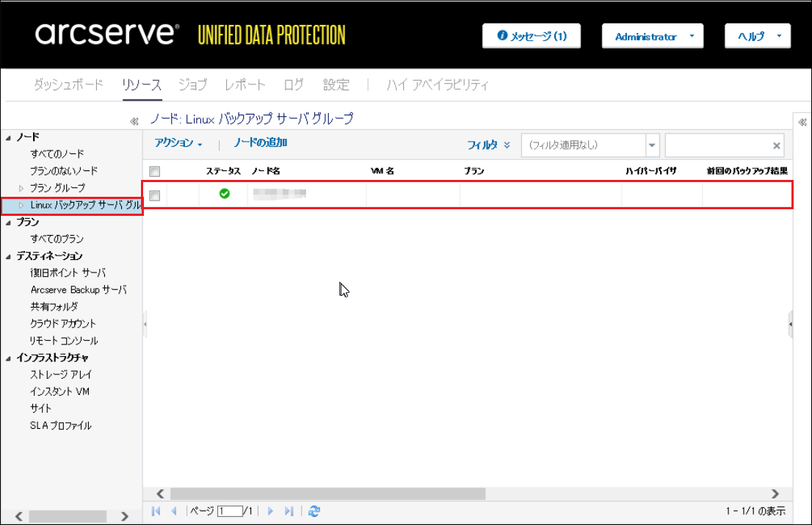812x525 pixels.
Task: Select 共有フォルダ in the tree
Action: (54, 306)
